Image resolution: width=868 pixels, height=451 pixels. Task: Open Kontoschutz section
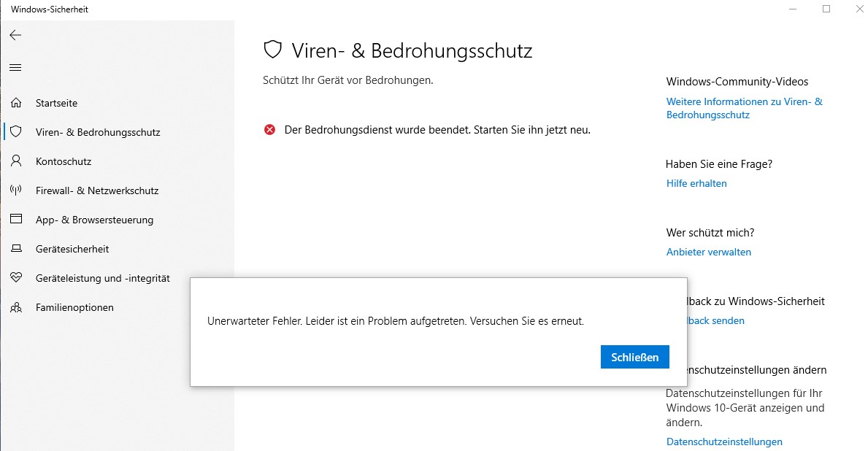coord(64,161)
